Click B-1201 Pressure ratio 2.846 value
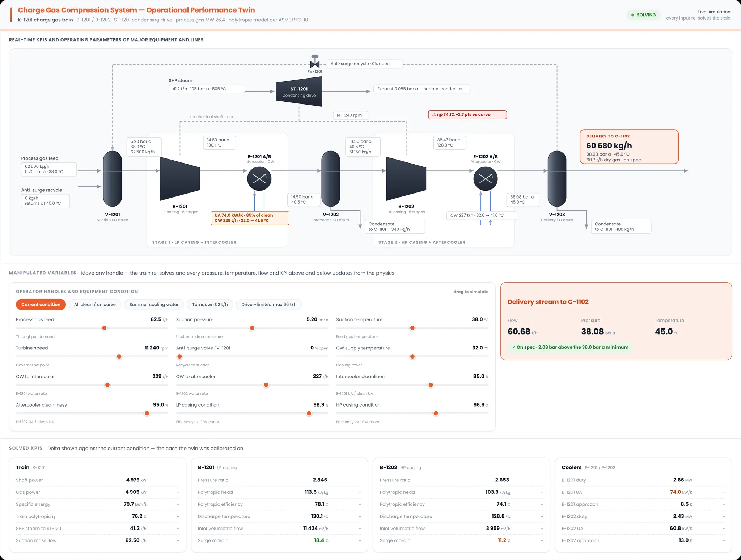 point(320,480)
